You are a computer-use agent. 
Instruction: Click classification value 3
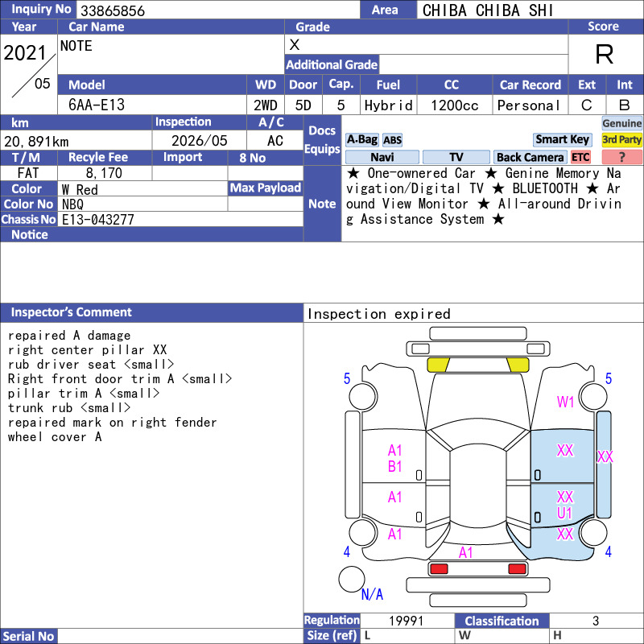[x=596, y=621]
